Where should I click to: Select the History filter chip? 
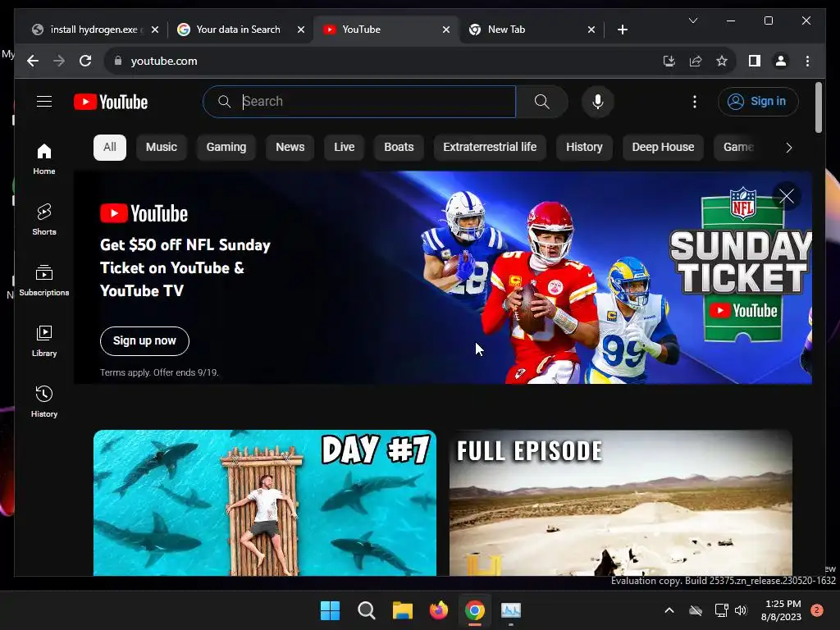584,148
